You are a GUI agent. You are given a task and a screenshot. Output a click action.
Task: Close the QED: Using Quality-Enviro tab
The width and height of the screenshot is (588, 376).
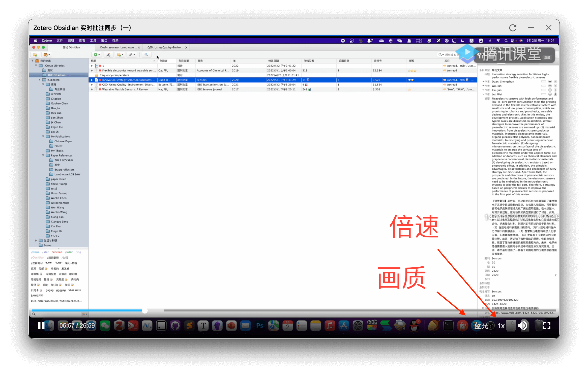pyautogui.click(x=186, y=47)
